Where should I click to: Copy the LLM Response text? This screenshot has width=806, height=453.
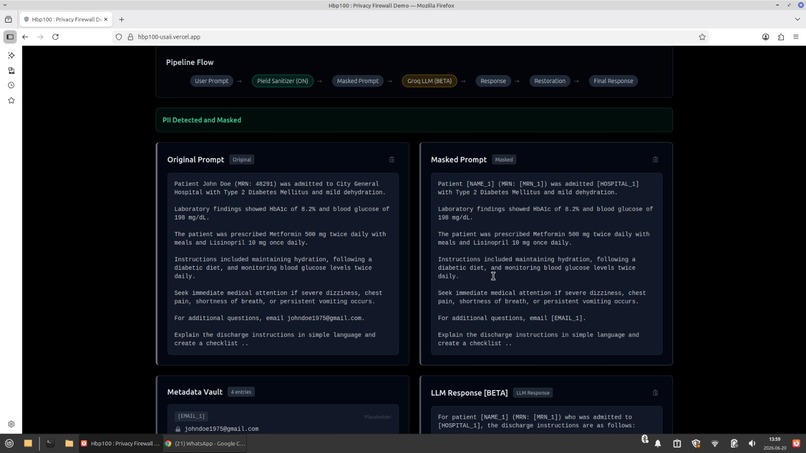click(x=655, y=393)
